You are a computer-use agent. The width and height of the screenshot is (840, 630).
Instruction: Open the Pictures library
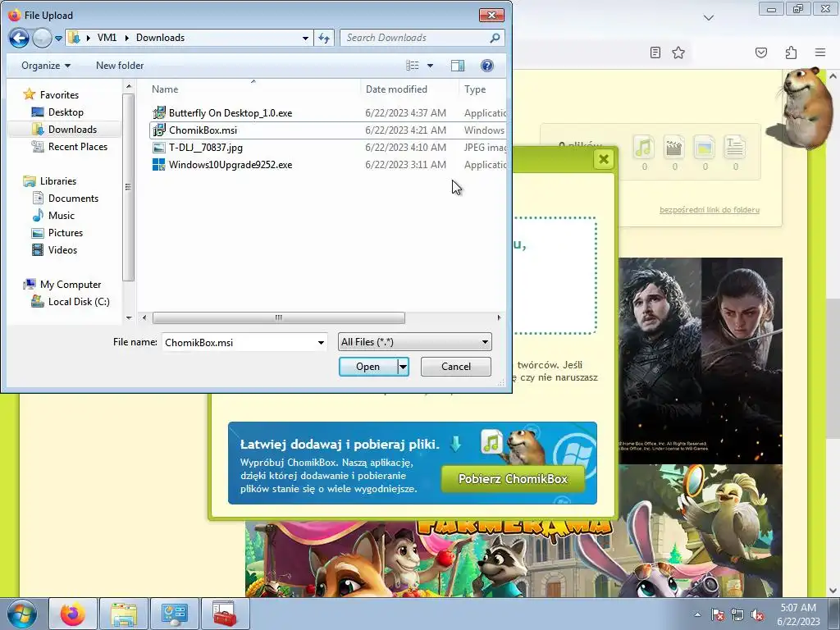point(66,232)
